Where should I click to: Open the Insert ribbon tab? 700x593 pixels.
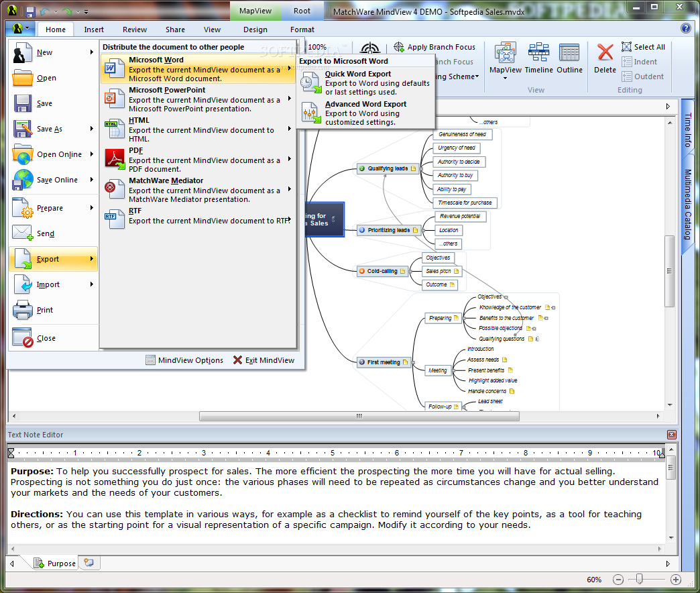coord(94,30)
